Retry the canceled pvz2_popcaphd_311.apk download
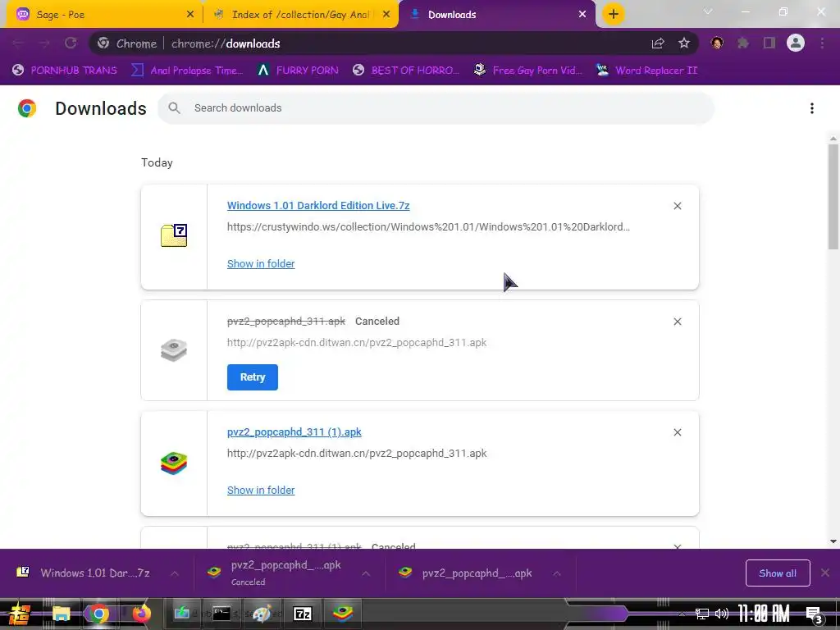 click(253, 377)
